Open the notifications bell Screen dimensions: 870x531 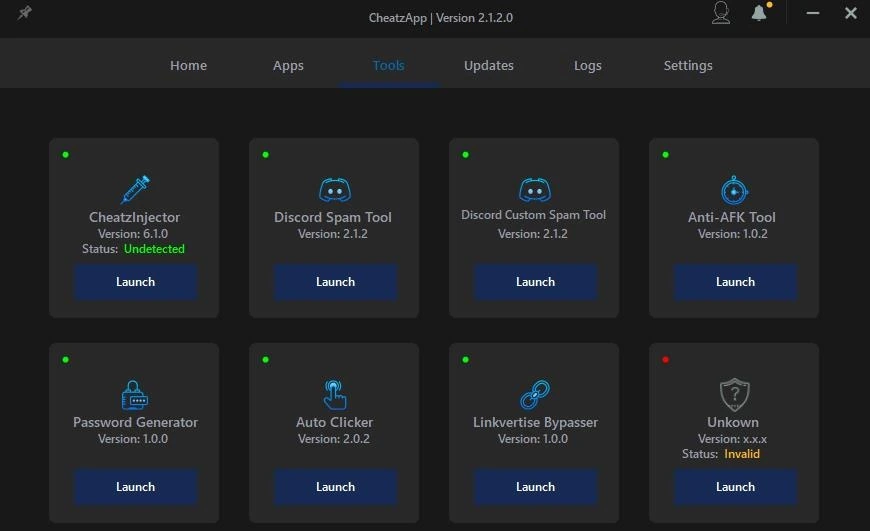760,12
